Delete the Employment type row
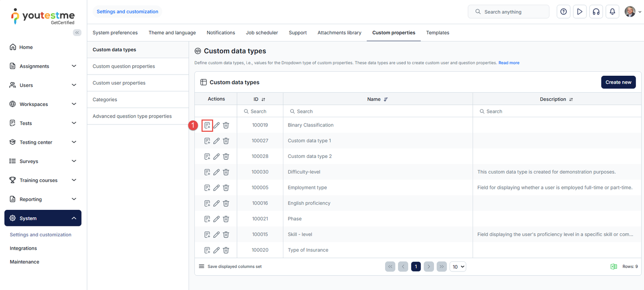The width and height of the screenshot is (644, 290). tap(226, 188)
